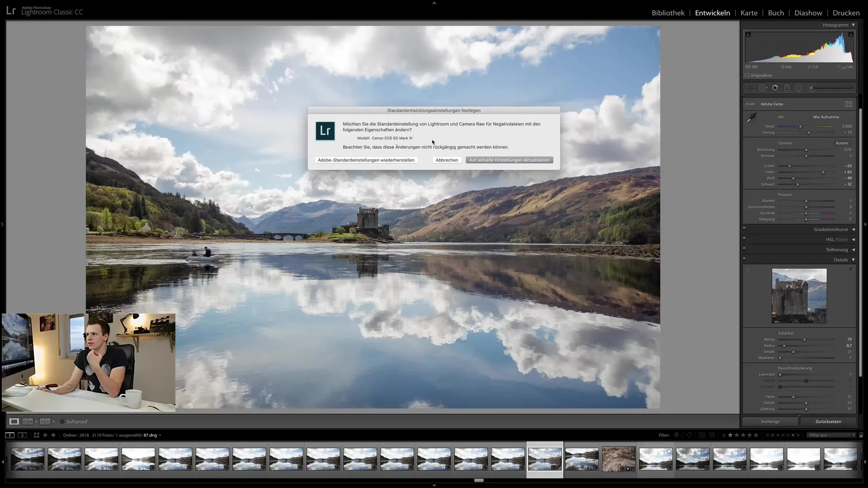Adjust the Lichter slider handle
The image size is (868, 488).
click(790, 166)
